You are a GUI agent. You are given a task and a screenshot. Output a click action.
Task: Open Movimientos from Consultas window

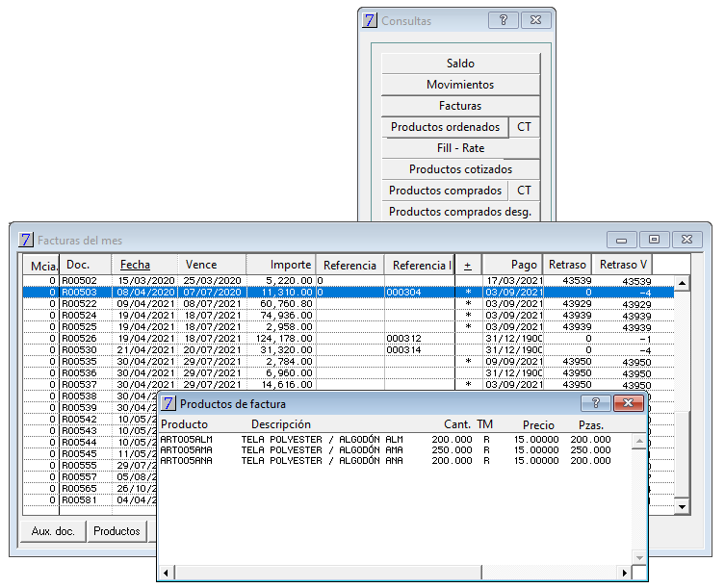(x=460, y=85)
